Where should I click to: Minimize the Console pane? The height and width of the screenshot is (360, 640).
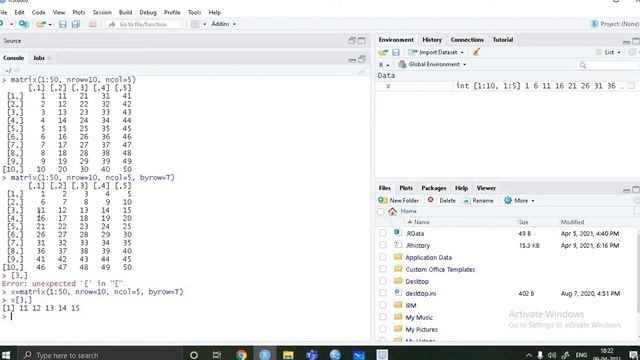coord(352,60)
